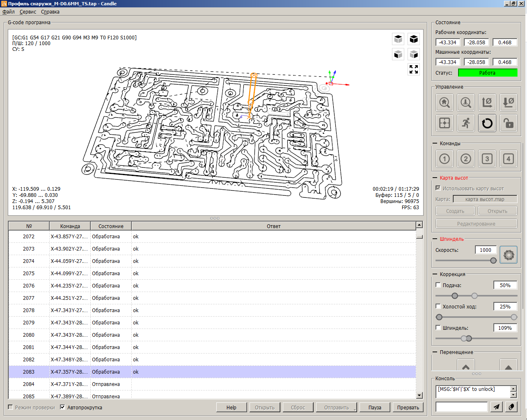Toggle the spindle on/off button
Screen dimensions: 527x420
pos(509,255)
